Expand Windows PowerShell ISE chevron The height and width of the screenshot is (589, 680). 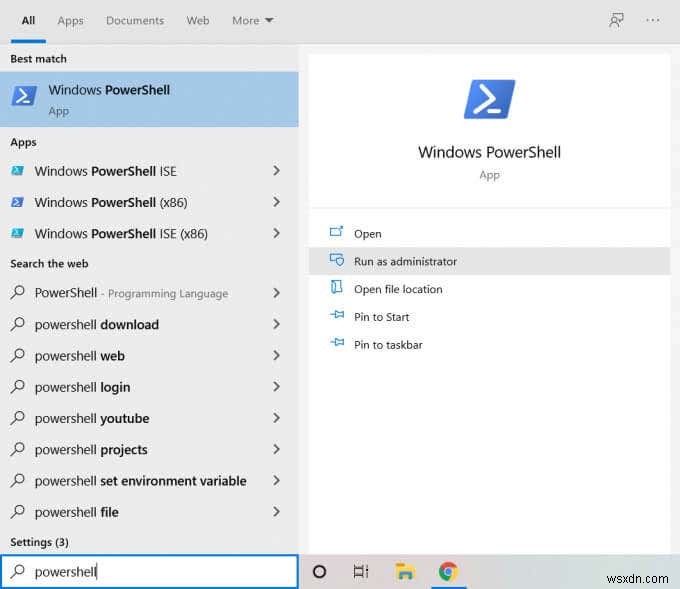pyautogui.click(x=276, y=171)
